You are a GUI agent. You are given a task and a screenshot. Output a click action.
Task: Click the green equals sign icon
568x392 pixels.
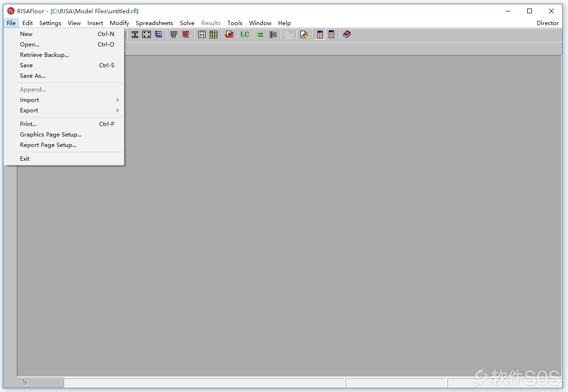click(x=261, y=35)
